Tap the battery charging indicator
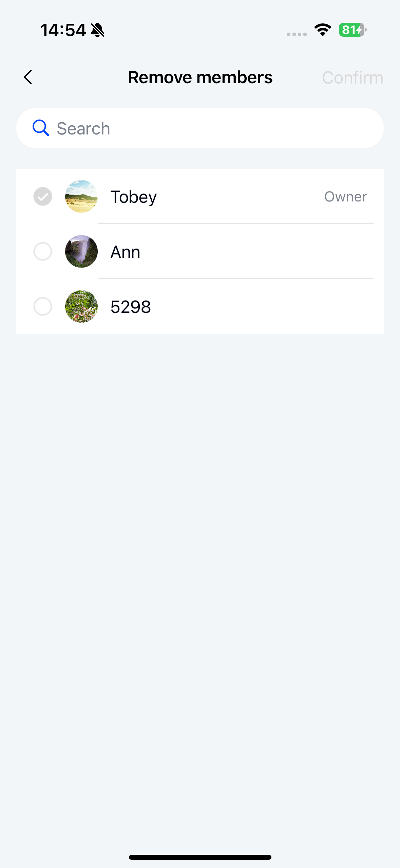The image size is (400, 868). (x=352, y=30)
